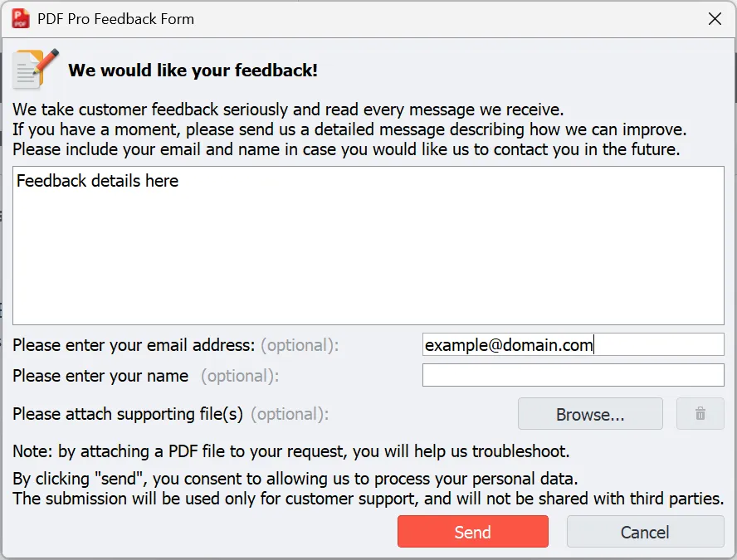This screenshot has height=560, width=737.
Task: Click the personal data consent sentence
Action: pos(295,480)
